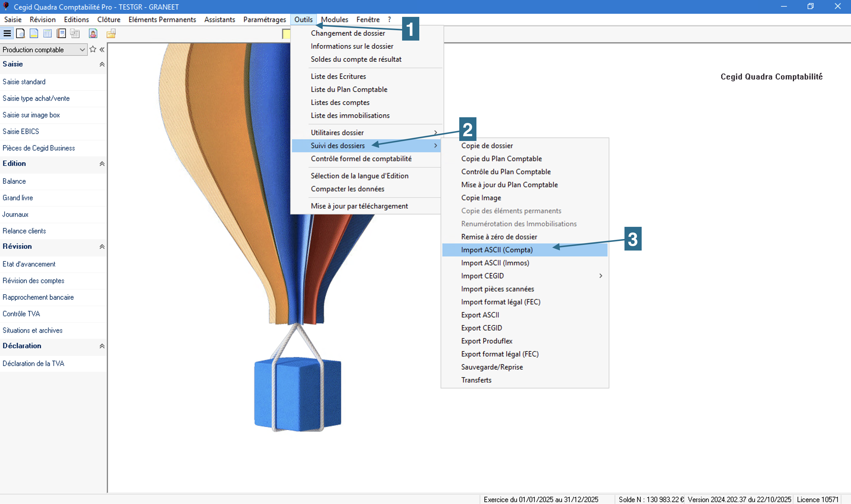851x504 pixels.
Task: Click the spiral notebook toolbar icon
Action: 61,34
